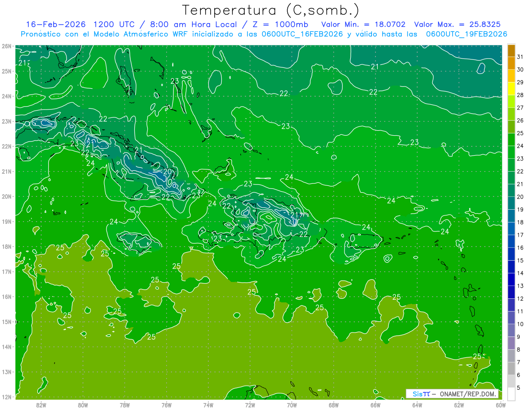The image size is (532, 411).
Task: Pick the gray scale segment between 6 and 7
Action: pos(511,369)
